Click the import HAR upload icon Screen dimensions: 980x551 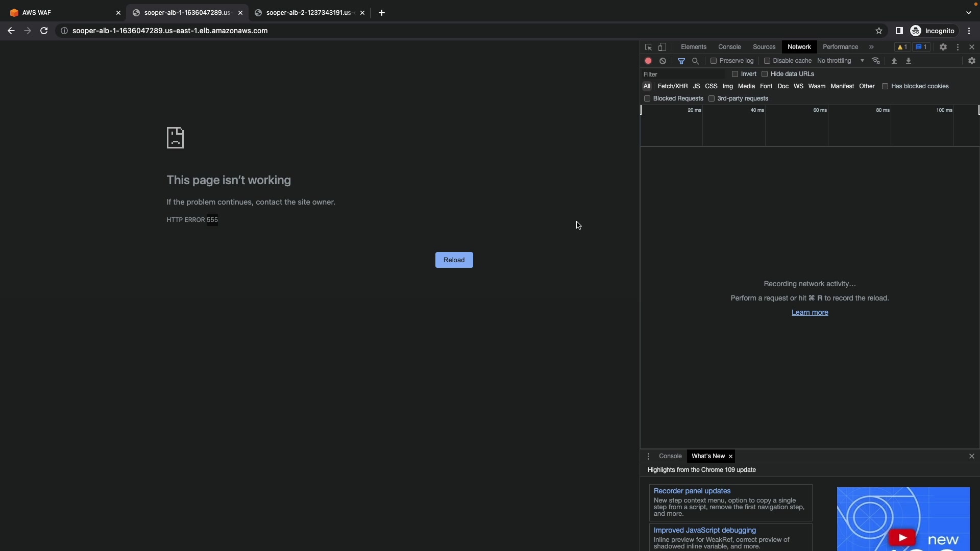point(894,61)
